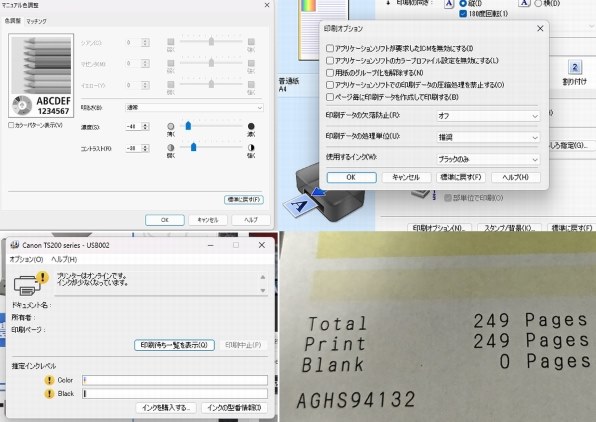Switch to the 色調整 tab
Screen dimensions: 596x422
click(x=12, y=21)
